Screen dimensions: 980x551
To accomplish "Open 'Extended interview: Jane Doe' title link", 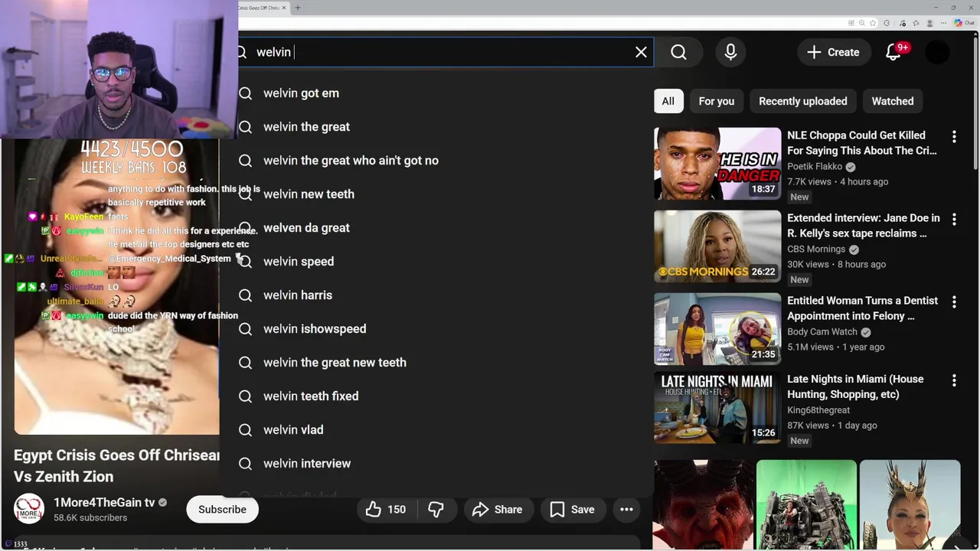I will click(864, 226).
